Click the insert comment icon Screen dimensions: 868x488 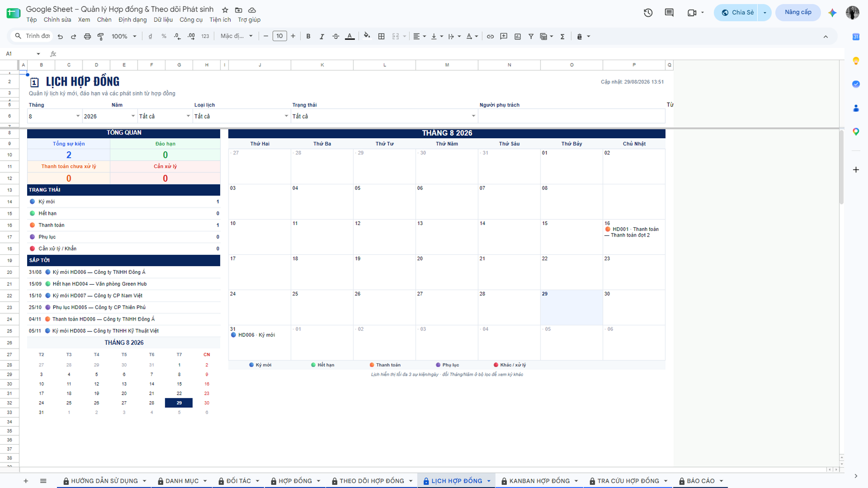click(x=503, y=36)
